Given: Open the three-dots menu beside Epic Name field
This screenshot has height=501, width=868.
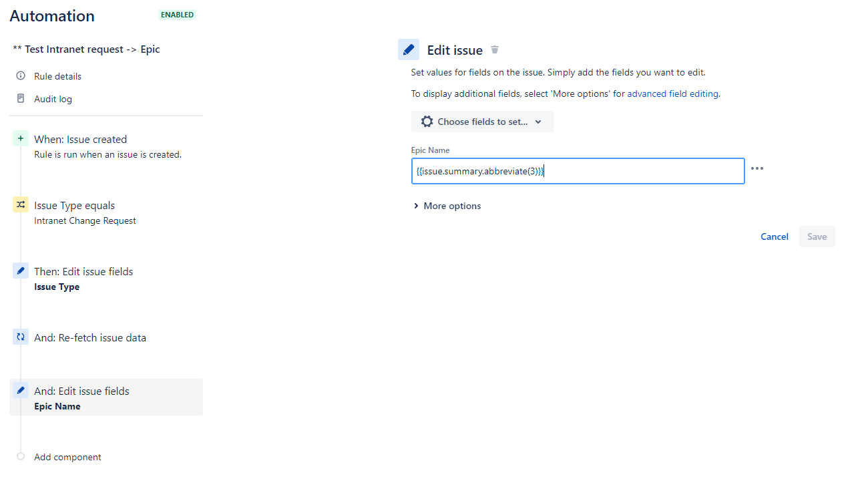Looking at the screenshot, I should [756, 168].
